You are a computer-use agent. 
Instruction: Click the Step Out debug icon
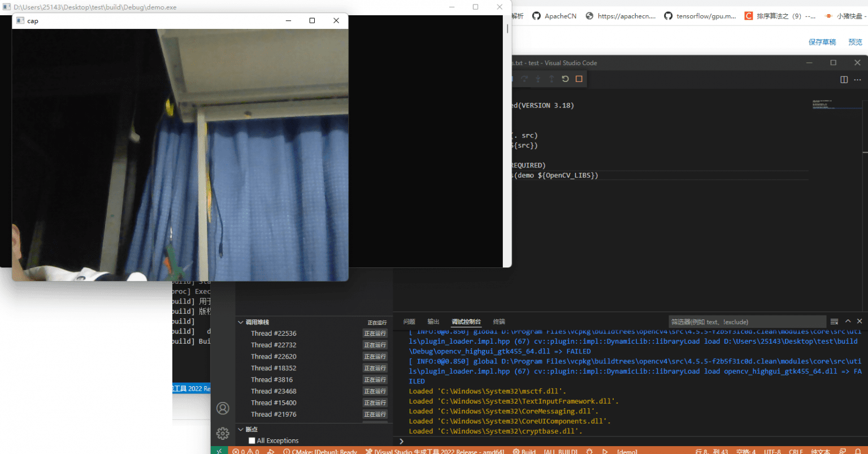pos(550,79)
